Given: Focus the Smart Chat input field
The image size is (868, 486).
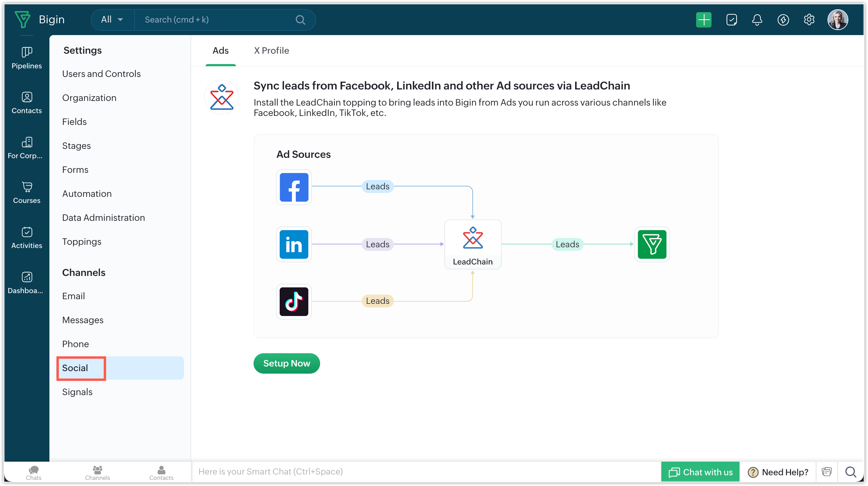Looking at the screenshot, I should point(426,472).
